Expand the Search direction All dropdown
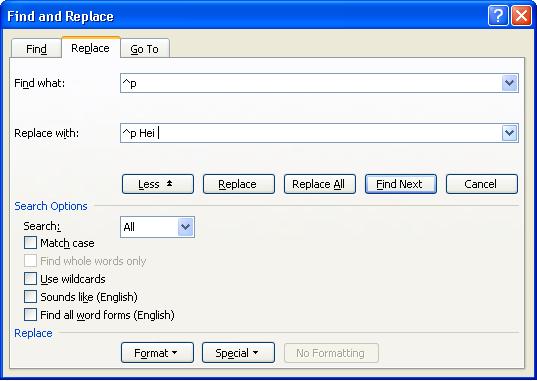The image size is (537, 381). (185, 227)
